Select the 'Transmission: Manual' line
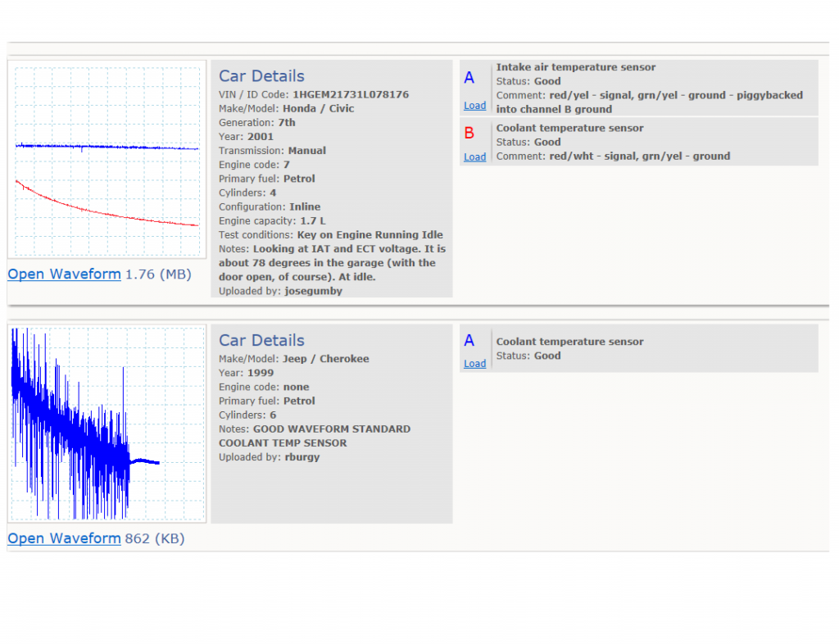 [x=272, y=151]
